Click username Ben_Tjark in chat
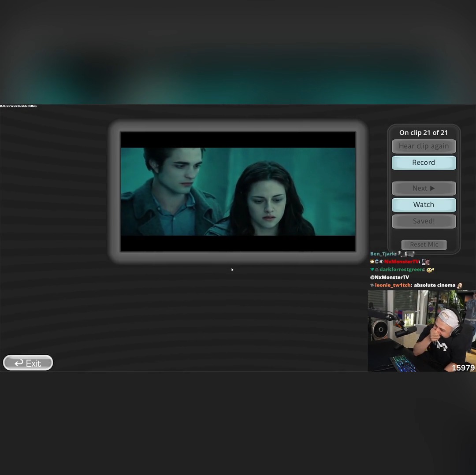476x475 pixels. pyautogui.click(x=383, y=254)
